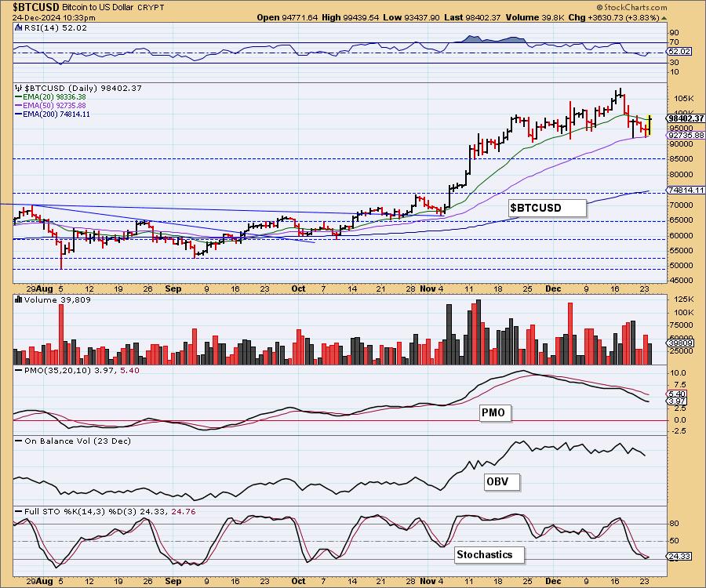Click the 3.97 PMO value tag

[677, 401]
